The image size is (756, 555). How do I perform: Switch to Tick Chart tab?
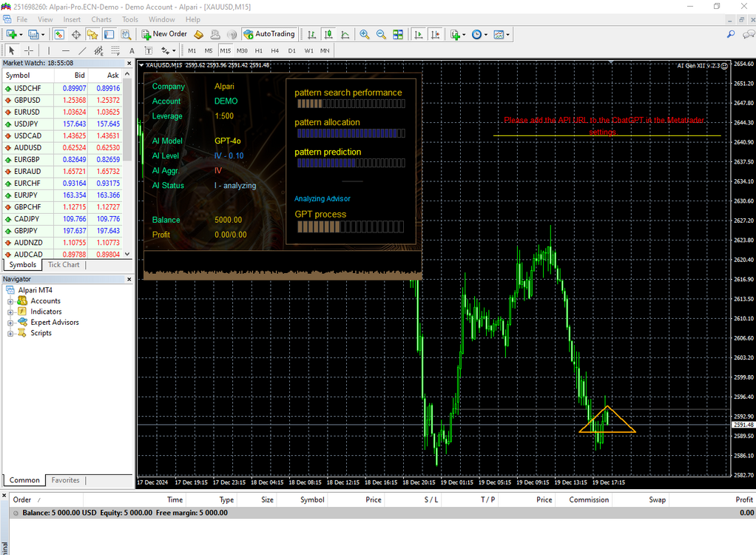click(64, 265)
